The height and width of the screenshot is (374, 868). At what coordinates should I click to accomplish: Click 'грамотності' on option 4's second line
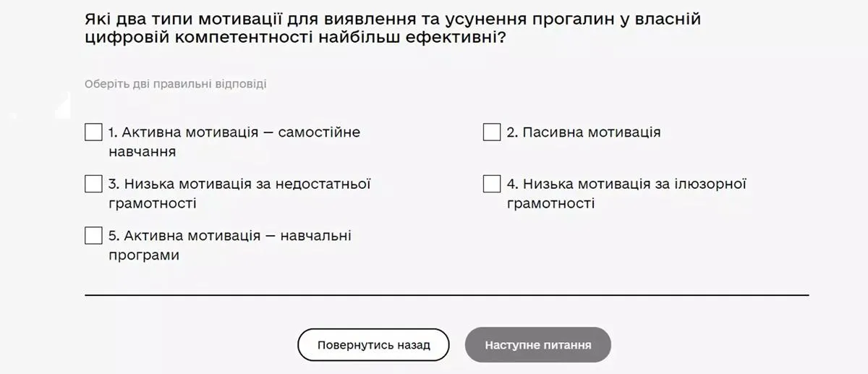click(x=550, y=203)
